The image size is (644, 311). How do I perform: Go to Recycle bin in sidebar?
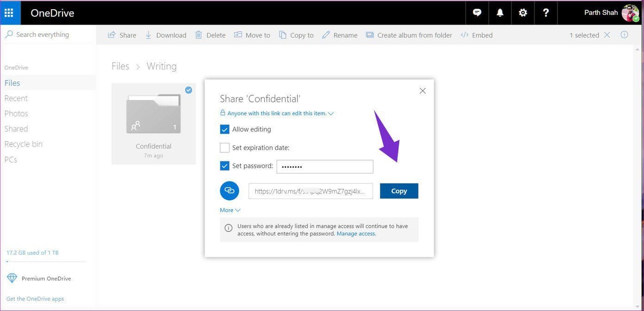pyautogui.click(x=24, y=144)
